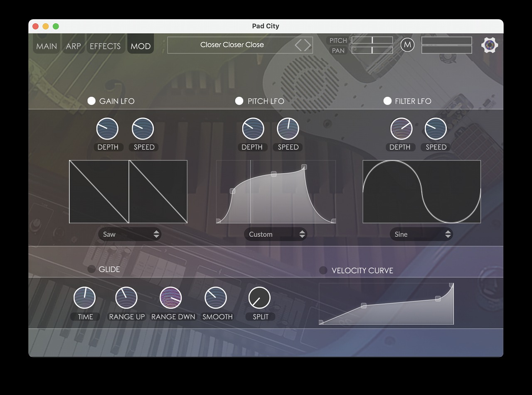532x395 pixels.
Task: Click the velocity curve middle-left control point
Action: (364, 306)
